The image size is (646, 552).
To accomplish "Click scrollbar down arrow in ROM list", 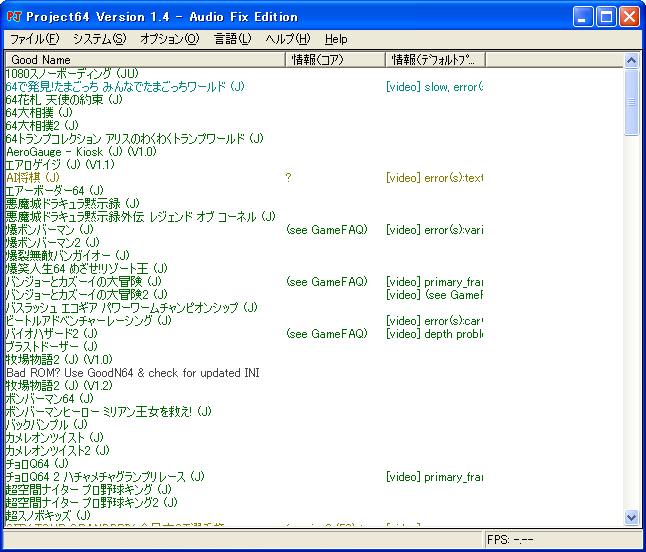I will [x=631, y=517].
